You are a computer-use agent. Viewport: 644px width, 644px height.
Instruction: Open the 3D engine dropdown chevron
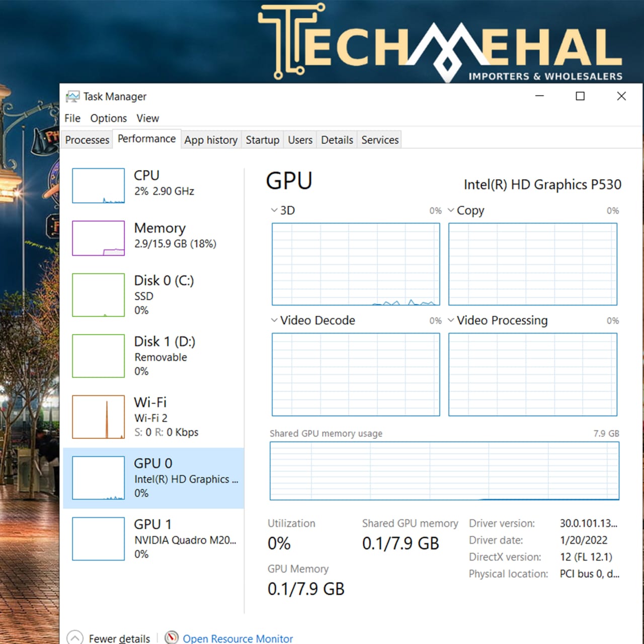point(274,210)
